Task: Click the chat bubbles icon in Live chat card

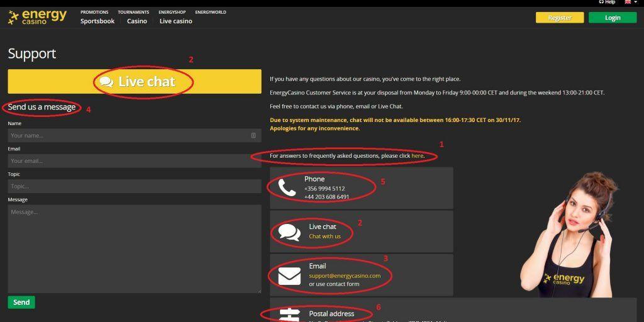Action: point(289,232)
